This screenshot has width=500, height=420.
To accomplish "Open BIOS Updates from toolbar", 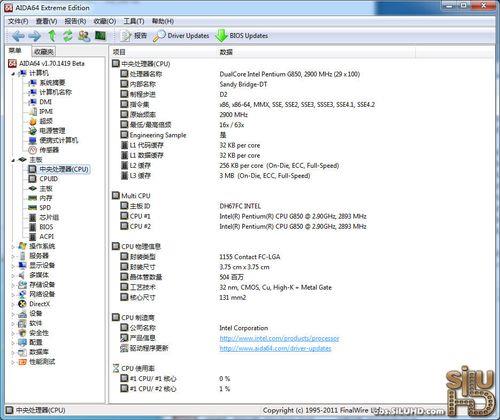I will pos(242,36).
